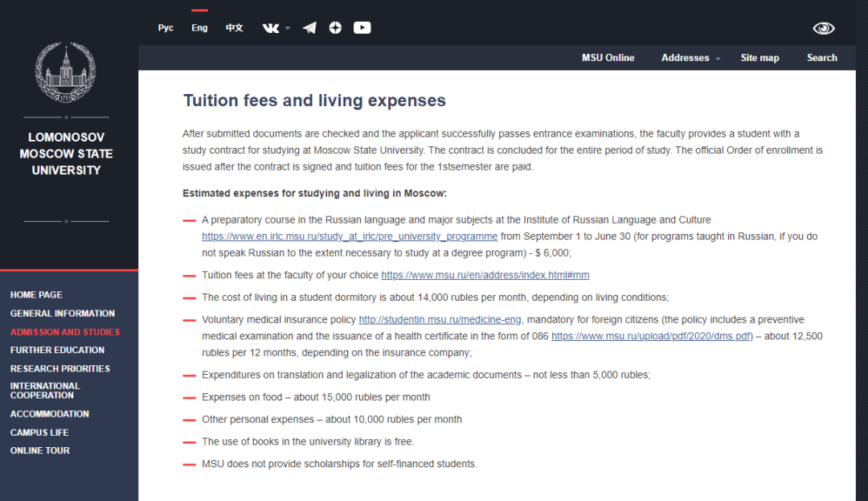Image resolution: width=868 pixels, height=501 pixels.
Task: Open the VK social network icon
Action: tap(270, 28)
